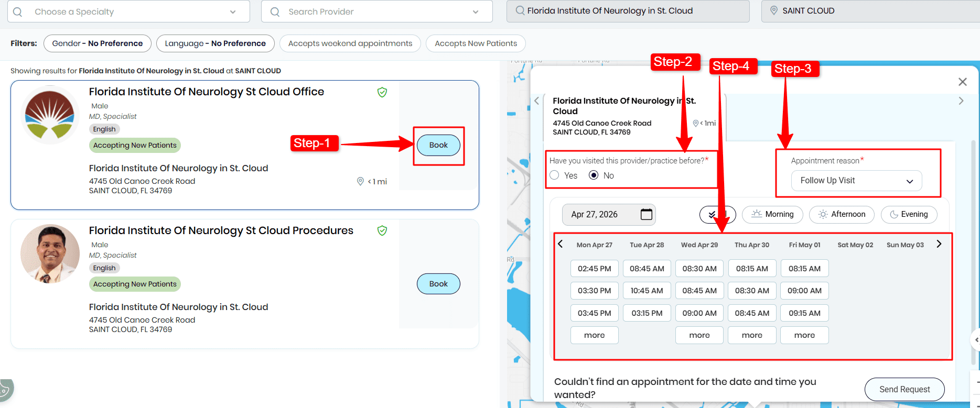Open the Search Provider dropdown
The height and width of the screenshot is (408, 980).
377,12
